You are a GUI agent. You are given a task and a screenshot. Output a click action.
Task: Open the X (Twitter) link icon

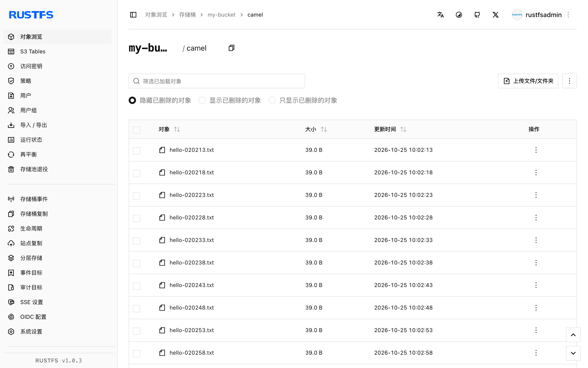click(495, 15)
